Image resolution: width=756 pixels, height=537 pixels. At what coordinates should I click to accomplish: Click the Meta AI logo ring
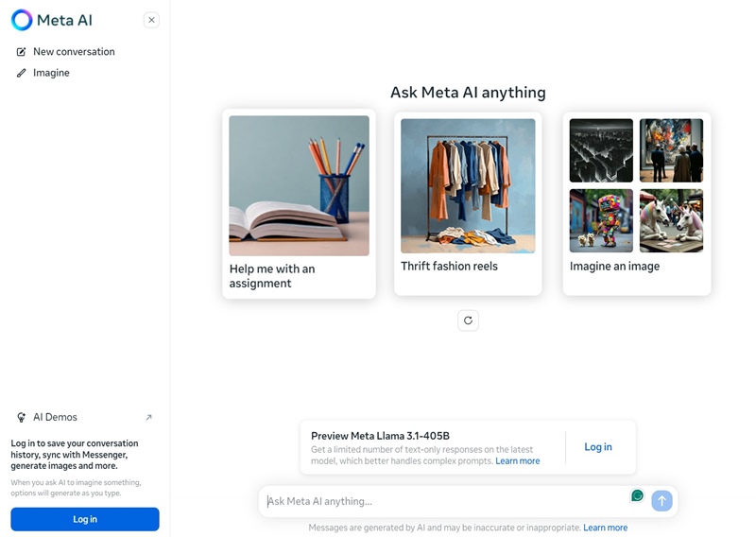pos(22,20)
